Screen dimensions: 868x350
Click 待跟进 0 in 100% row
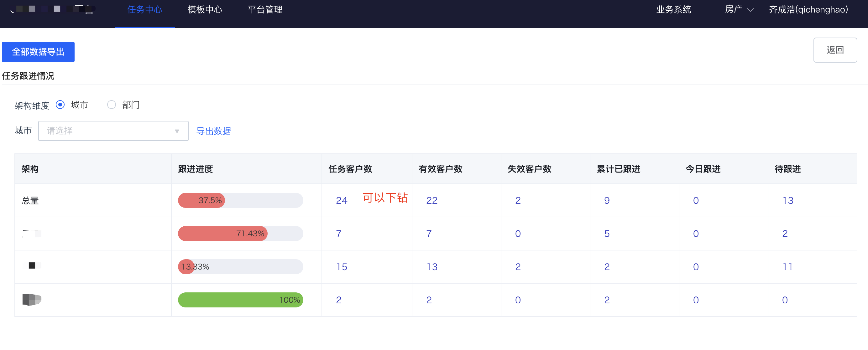coord(785,300)
